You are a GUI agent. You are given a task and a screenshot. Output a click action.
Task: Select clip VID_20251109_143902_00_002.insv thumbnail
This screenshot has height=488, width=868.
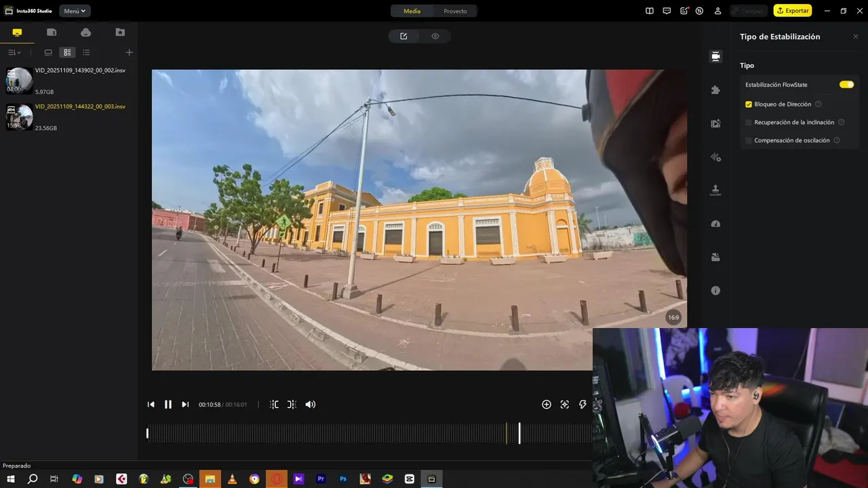[19, 81]
